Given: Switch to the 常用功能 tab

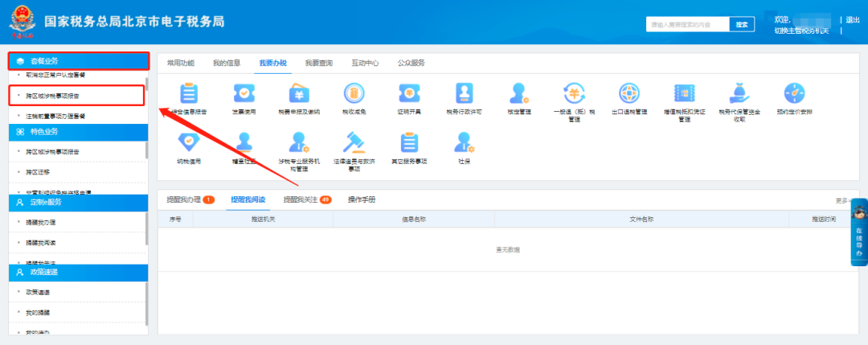Looking at the screenshot, I should coord(181,64).
